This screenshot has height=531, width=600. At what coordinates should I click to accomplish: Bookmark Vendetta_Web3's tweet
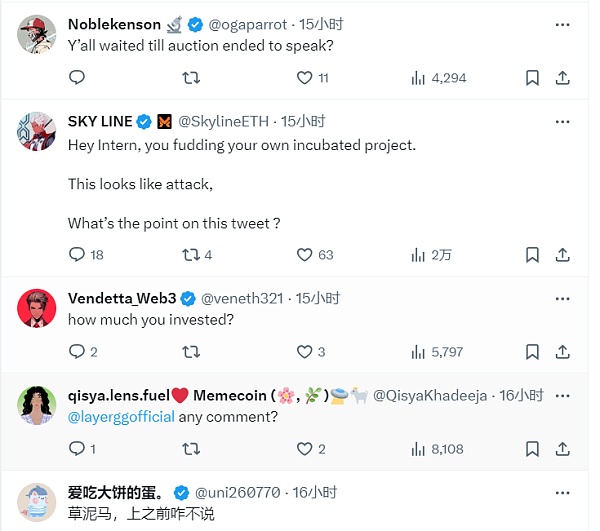click(x=533, y=351)
